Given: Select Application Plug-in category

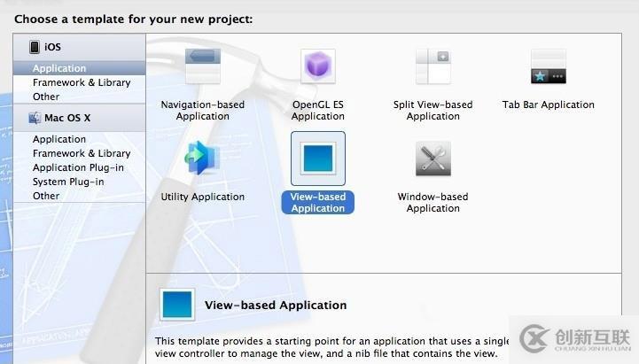Looking at the screenshot, I should point(79,167).
